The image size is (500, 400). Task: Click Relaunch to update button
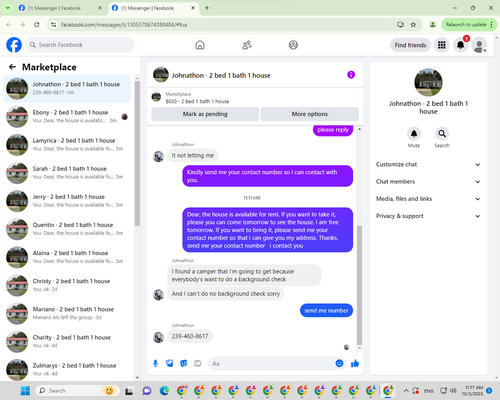(x=469, y=25)
